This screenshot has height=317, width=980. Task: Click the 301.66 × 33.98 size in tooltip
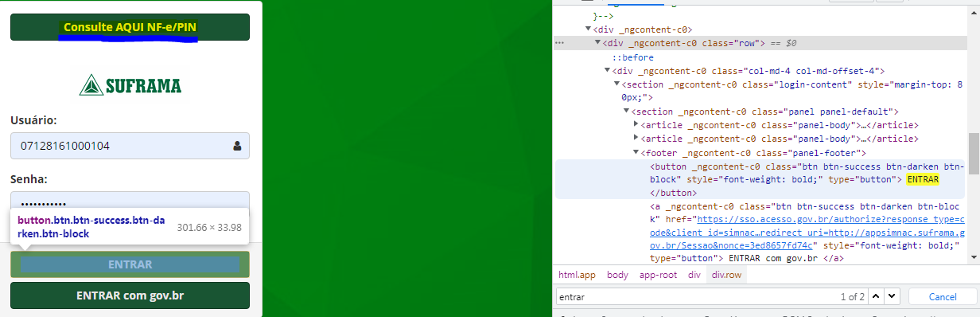(x=208, y=227)
